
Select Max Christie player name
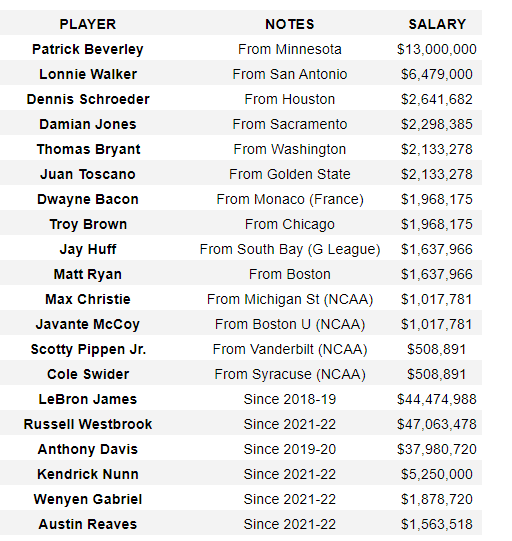click(88, 299)
